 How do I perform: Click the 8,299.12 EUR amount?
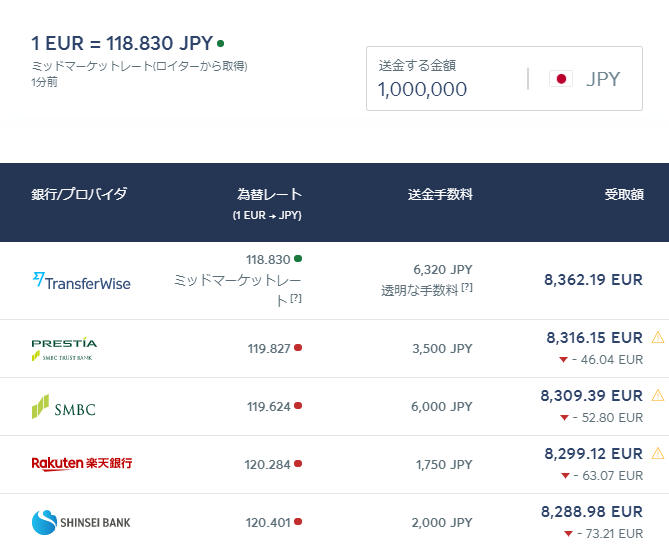tap(593, 454)
